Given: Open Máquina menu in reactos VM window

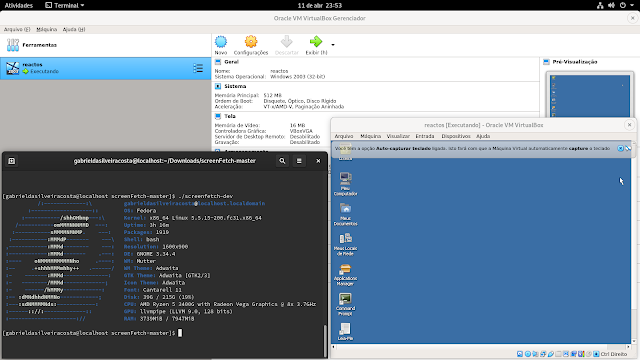Looking at the screenshot, I should [x=370, y=136].
